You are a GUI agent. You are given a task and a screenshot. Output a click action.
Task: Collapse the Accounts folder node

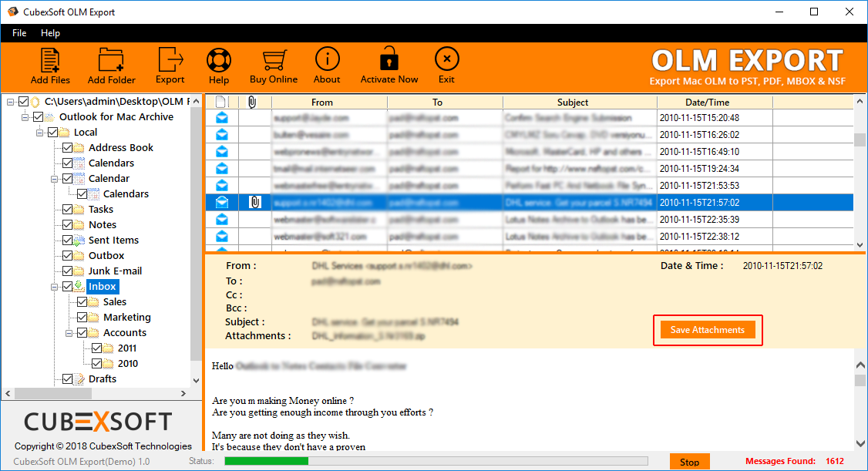[69, 333]
